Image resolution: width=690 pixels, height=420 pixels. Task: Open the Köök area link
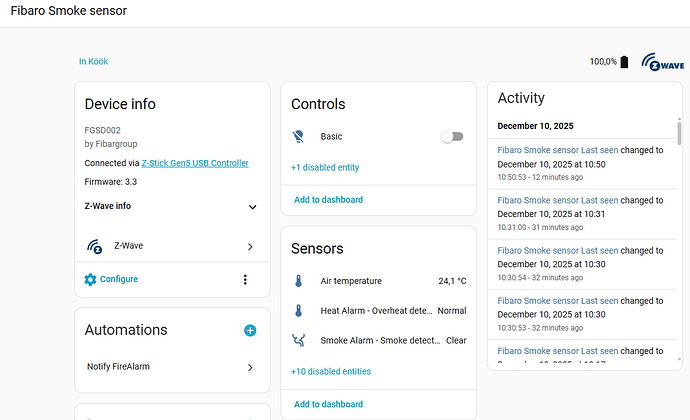pos(93,61)
